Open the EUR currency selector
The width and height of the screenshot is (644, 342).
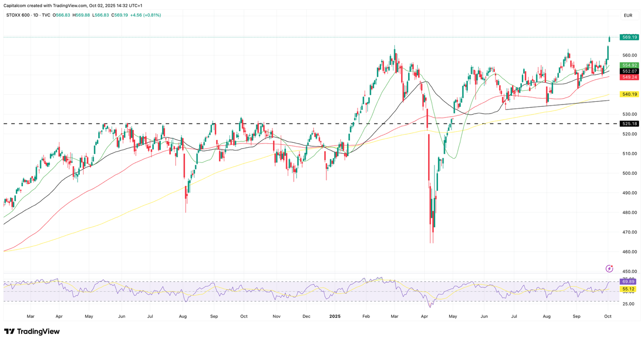(628, 15)
